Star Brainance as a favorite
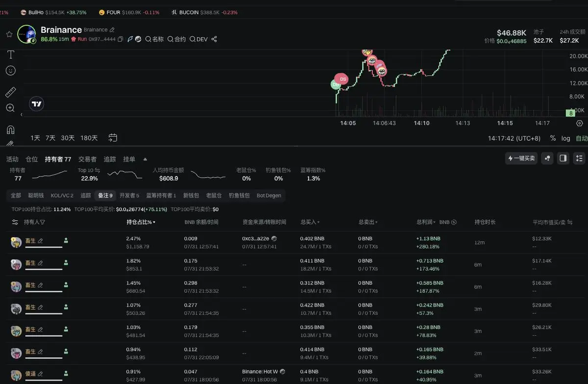Viewport: 588px width, 384px height. 9,34
